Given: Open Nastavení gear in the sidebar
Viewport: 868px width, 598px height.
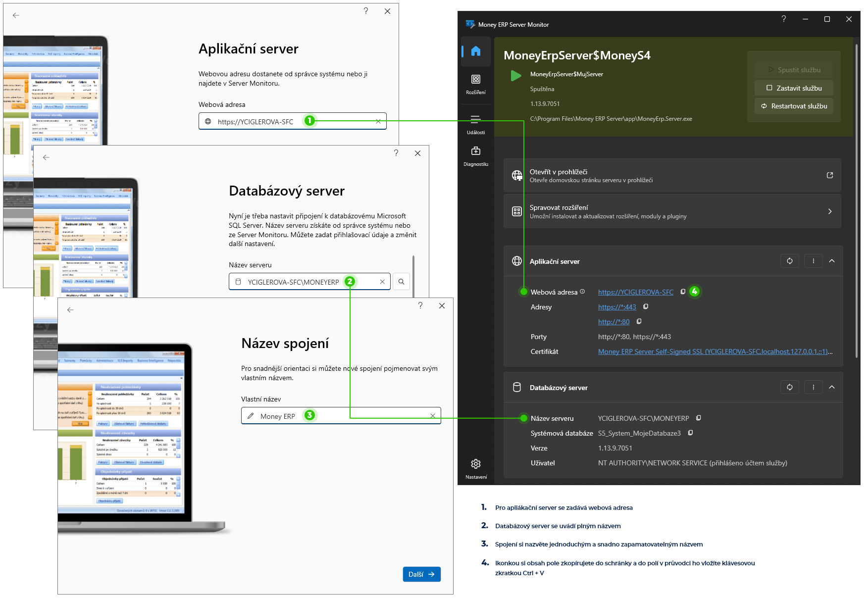Looking at the screenshot, I should click(476, 468).
